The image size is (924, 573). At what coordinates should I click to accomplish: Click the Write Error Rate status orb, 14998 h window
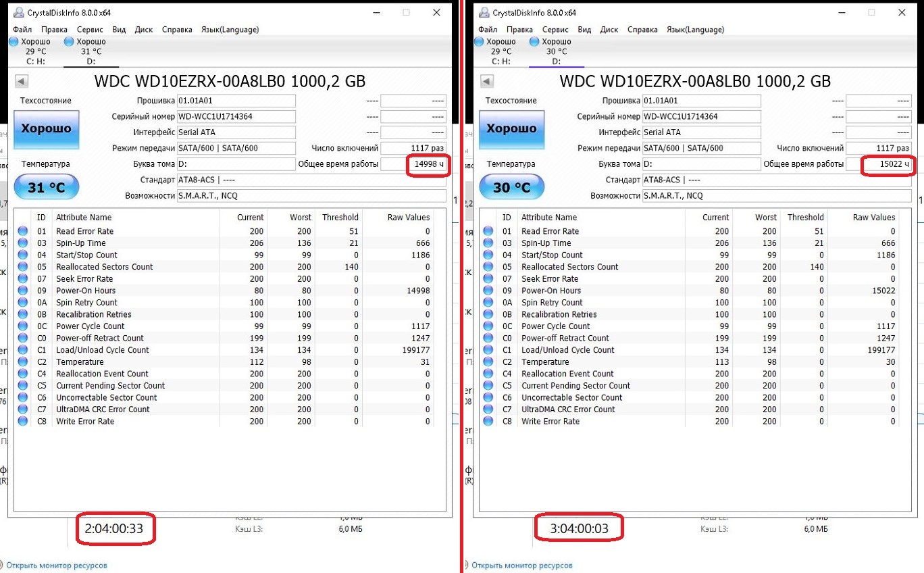coord(23,421)
